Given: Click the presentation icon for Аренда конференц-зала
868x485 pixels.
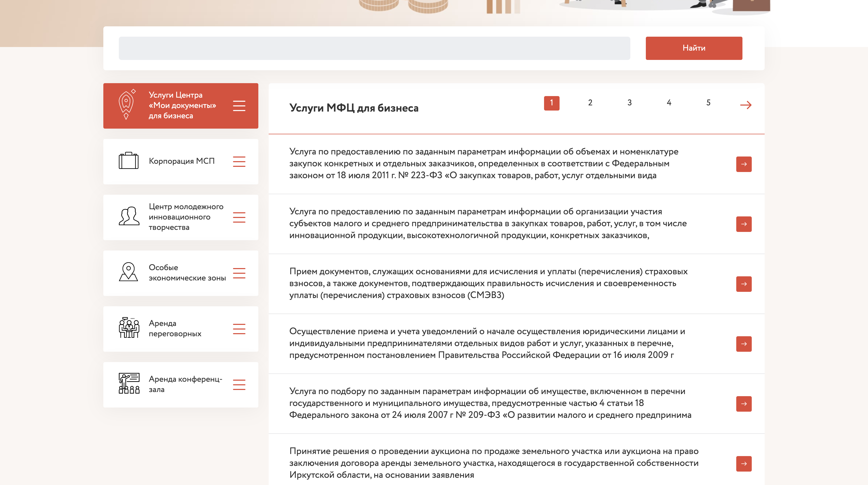Looking at the screenshot, I should click(x=129, y=383).
